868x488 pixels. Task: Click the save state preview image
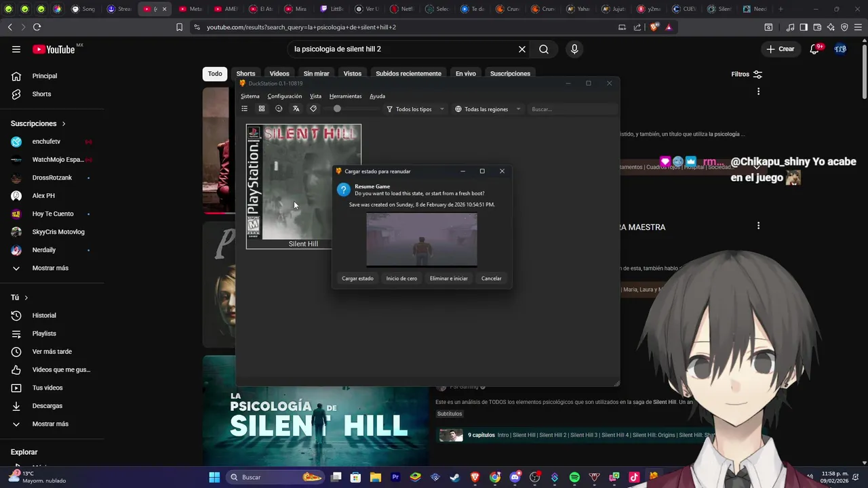(x=421, y=240)
